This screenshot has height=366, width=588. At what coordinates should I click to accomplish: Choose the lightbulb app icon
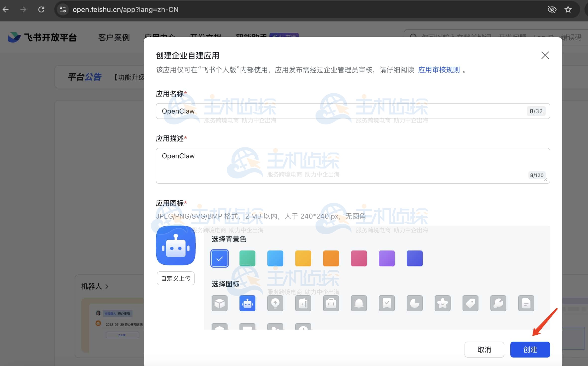275,303
